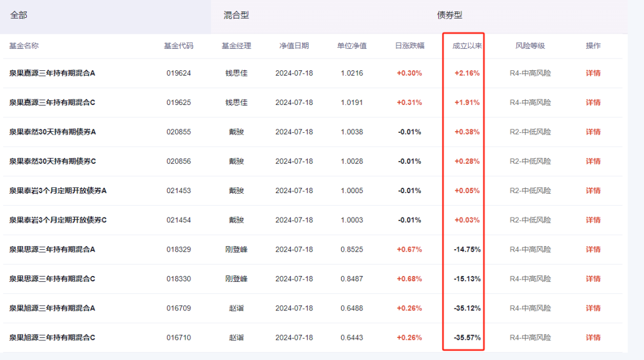The image size is (644, 360).
Task: Click 详情 for 泉果泰岩3个月定期开放债券A
Action: click(x=593, y=191)
